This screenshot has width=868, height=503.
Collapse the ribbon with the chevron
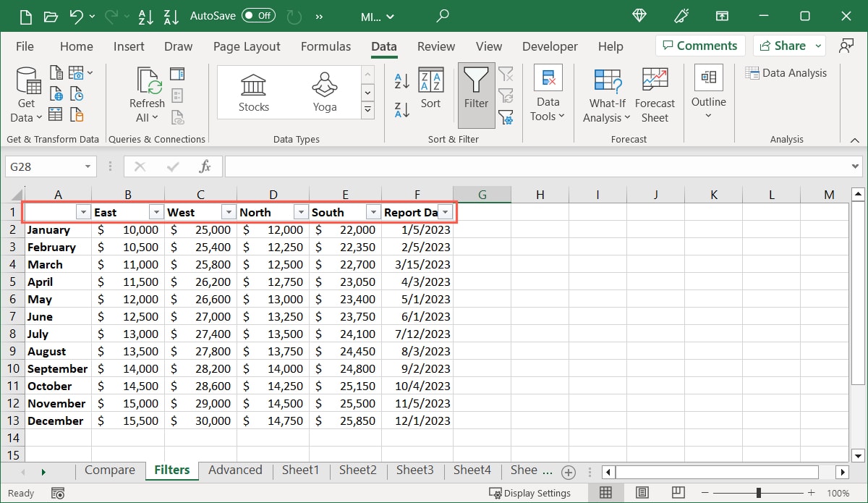pyautogui.click(x=854, y=139)
